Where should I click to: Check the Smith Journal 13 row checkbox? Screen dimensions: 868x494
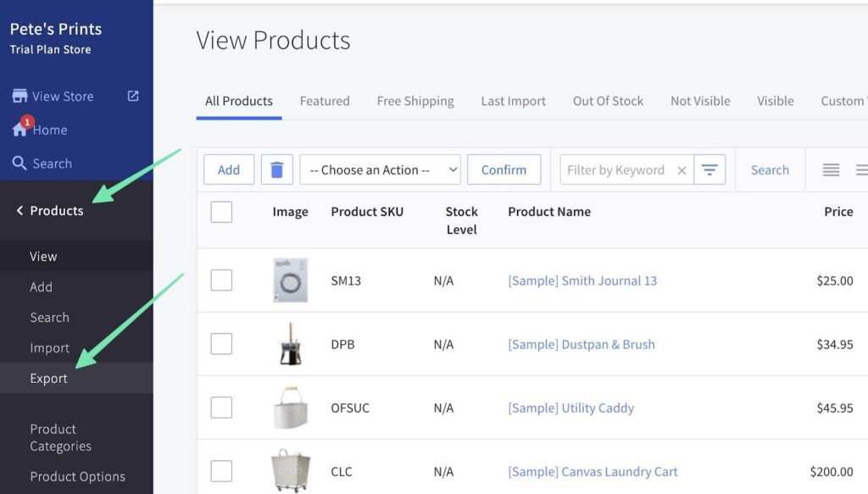[221, 280]
